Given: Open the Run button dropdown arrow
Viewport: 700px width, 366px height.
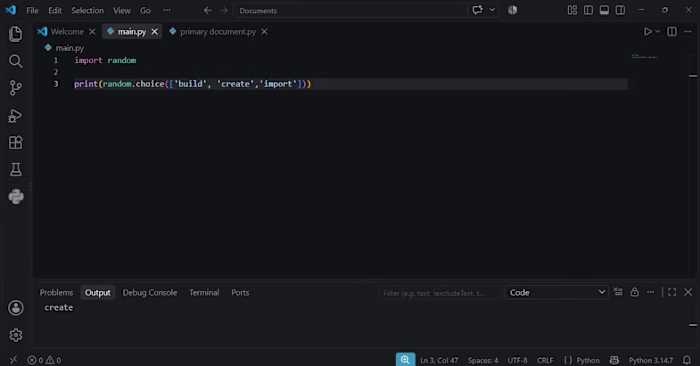Looking at the screenshot, I should [658, 32].
